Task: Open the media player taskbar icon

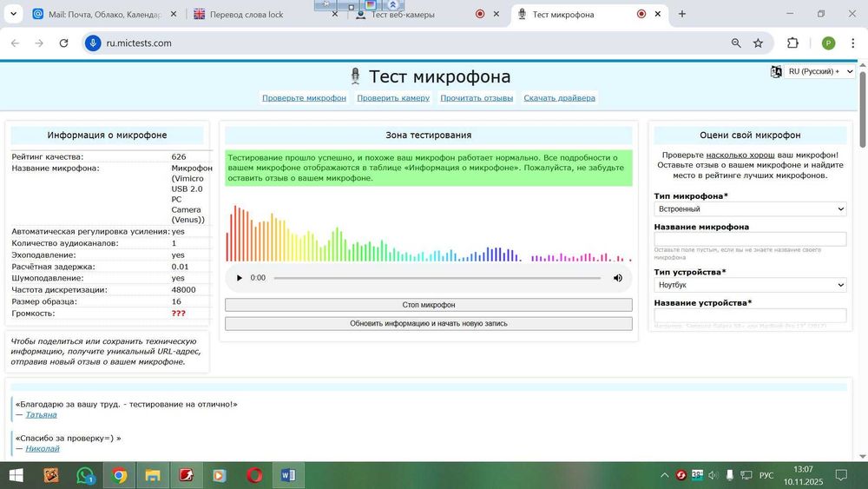Action: tap(220, 475)
